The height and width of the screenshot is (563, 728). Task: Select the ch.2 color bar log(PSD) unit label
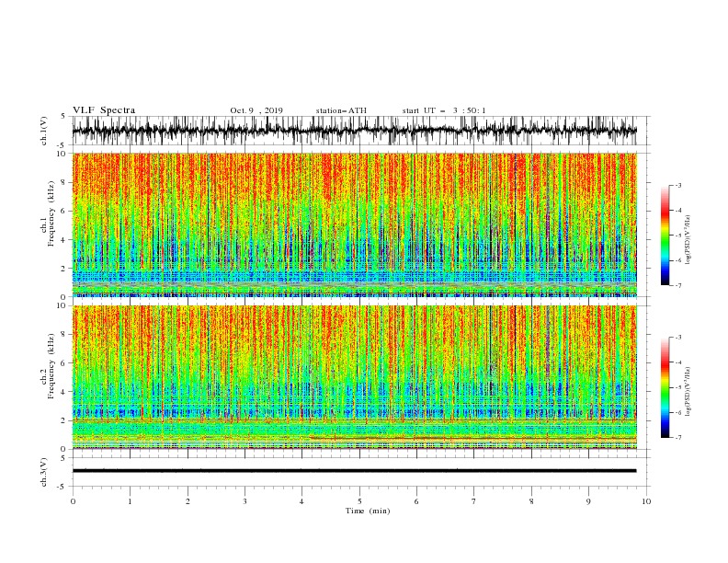click(688, 392)
